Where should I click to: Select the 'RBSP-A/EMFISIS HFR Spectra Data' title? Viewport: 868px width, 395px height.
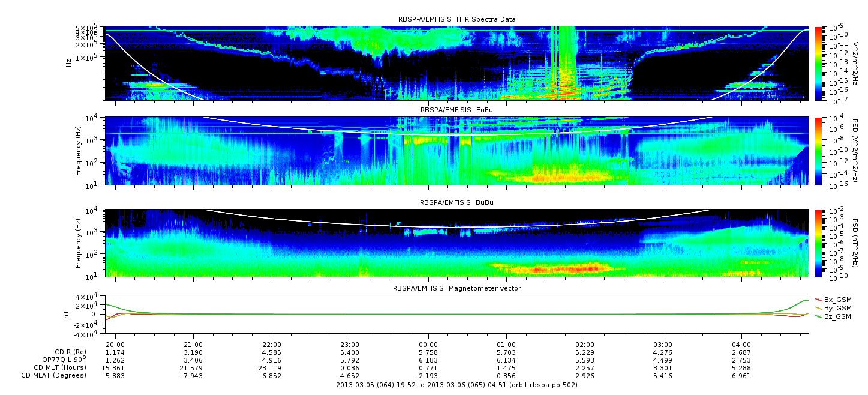(x=456, y=20)
